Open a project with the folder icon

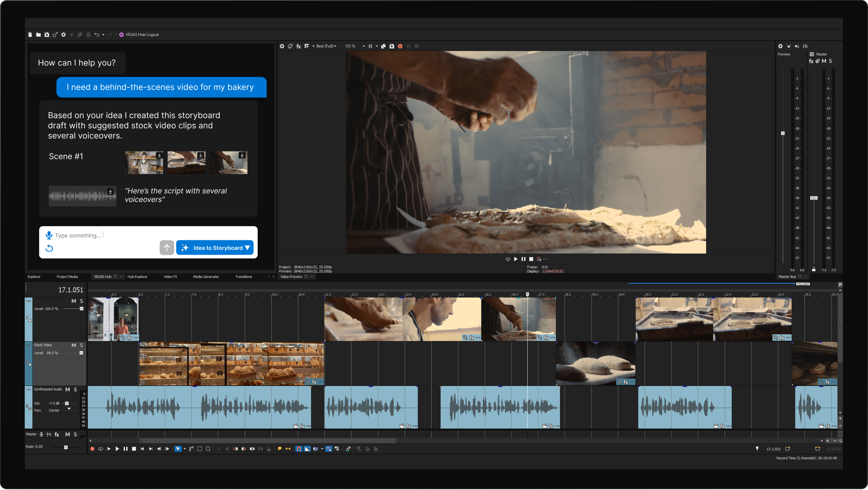[x=38, y=35]
